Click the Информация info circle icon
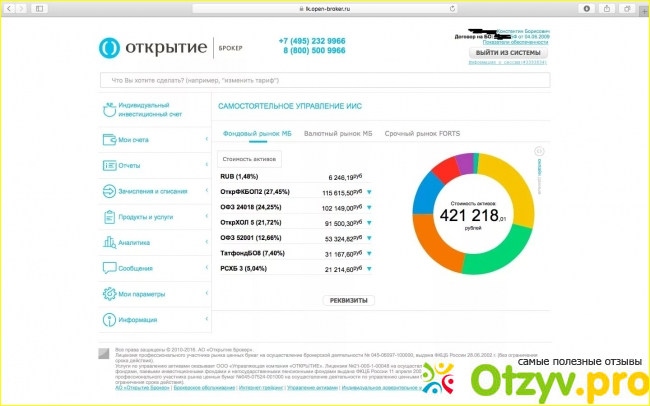Viewport: 650px width, 406px height. pos(108,320)
